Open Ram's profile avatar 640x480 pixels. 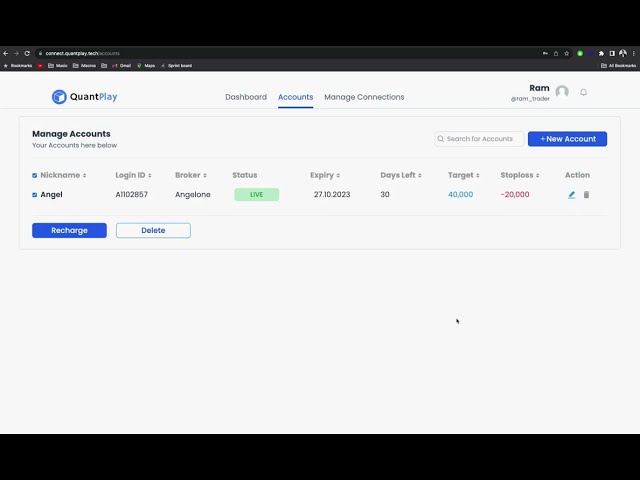(562, 92)
